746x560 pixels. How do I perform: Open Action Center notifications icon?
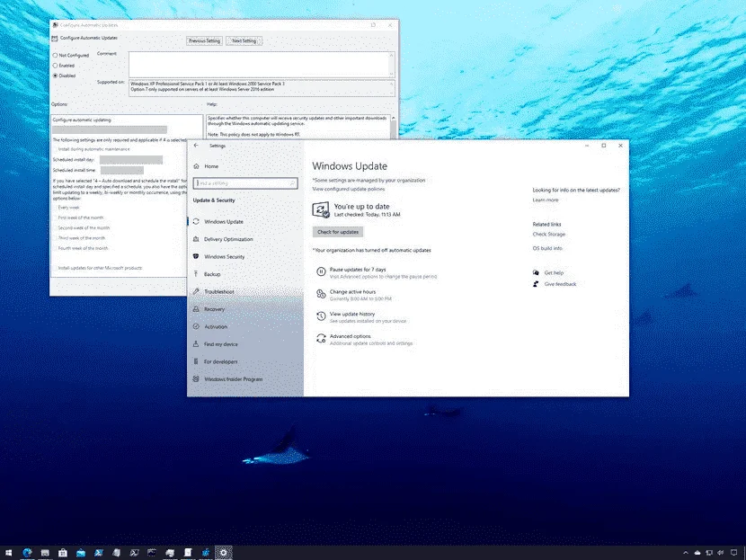(733, 553)
